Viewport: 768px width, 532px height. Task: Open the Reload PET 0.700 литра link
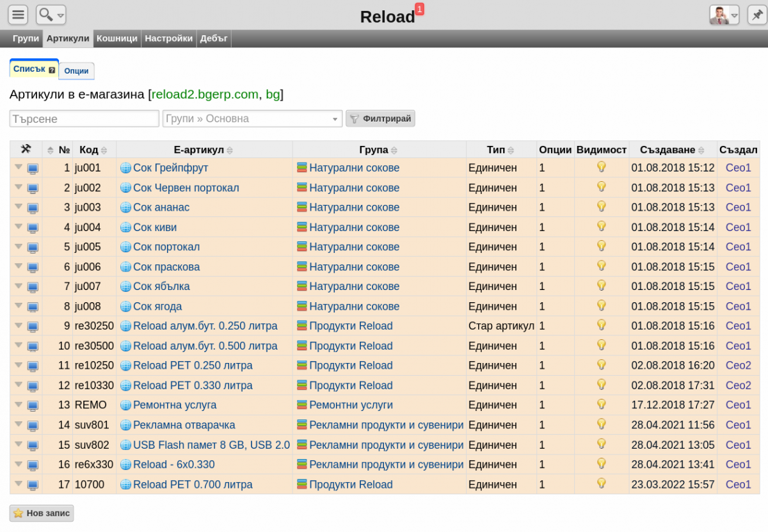tap(193, 485)
